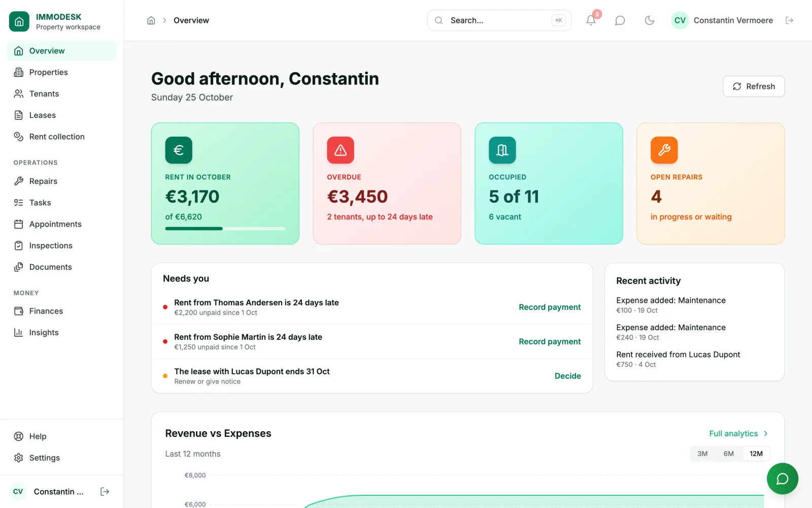Open Leases section
The width and height of the screenshot is (812, 508).
pyautogui.click(x=62, y=115)
